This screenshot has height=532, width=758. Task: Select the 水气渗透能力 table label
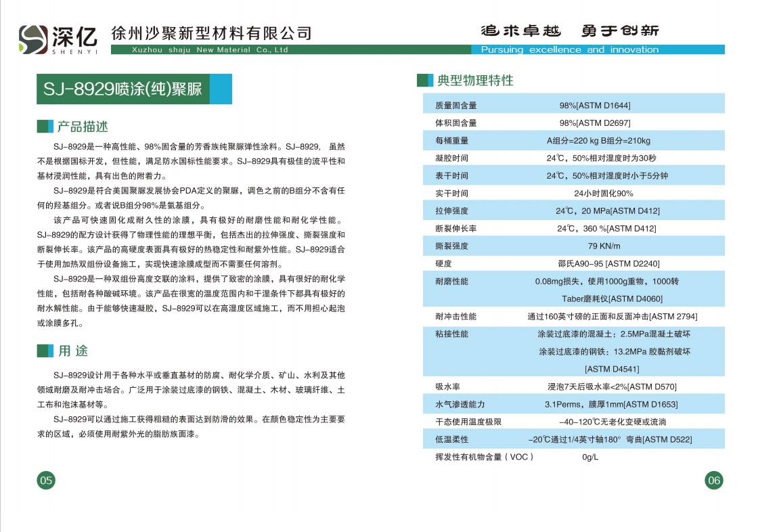[x=460, y=404]
